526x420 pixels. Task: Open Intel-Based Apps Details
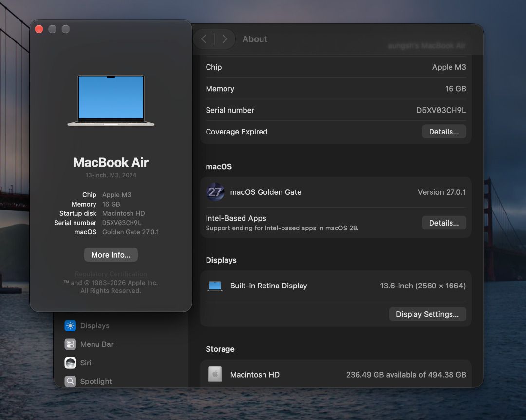pyautogui.click(x=444, y=223)
